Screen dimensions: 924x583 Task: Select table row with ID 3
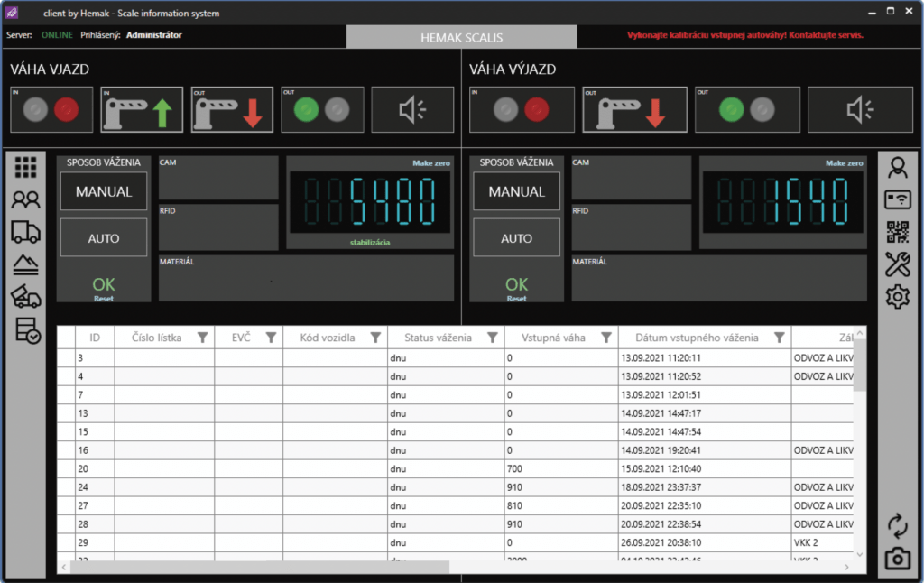coord(455,357)
